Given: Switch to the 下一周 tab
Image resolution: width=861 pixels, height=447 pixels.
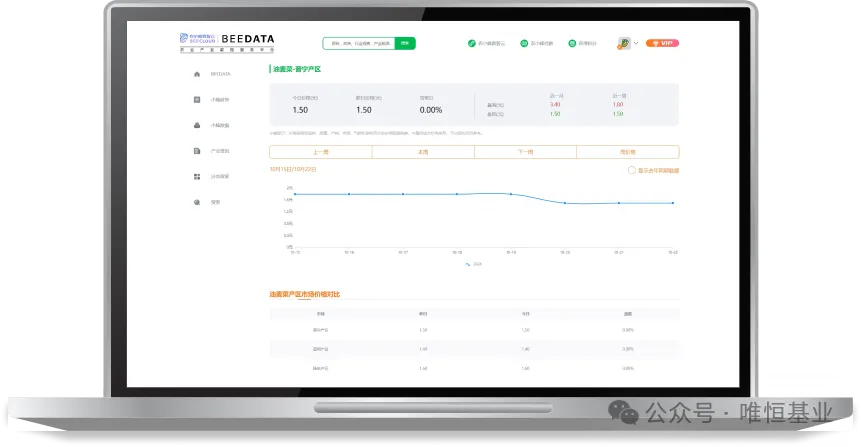Looking at the screenshot, I should coord(525,152).
